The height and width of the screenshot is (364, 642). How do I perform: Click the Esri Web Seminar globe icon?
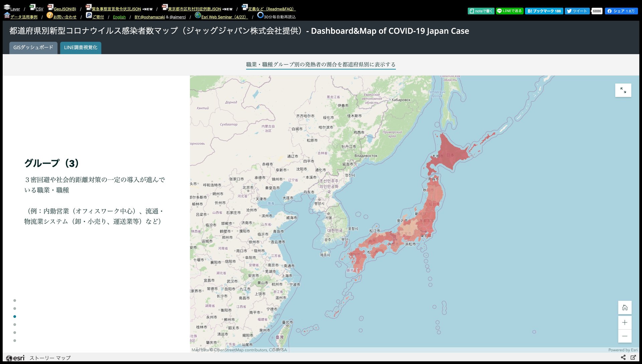tap(198, 15)
